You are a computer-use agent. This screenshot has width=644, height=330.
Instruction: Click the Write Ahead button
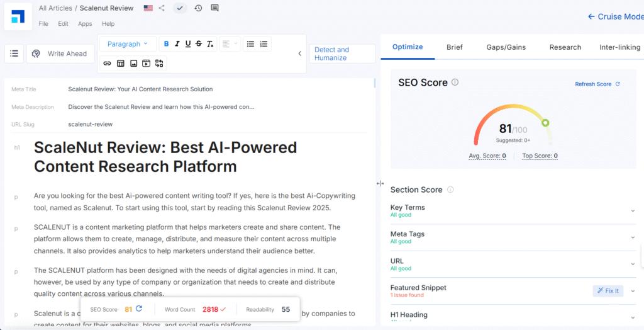(x=60, y=54)
